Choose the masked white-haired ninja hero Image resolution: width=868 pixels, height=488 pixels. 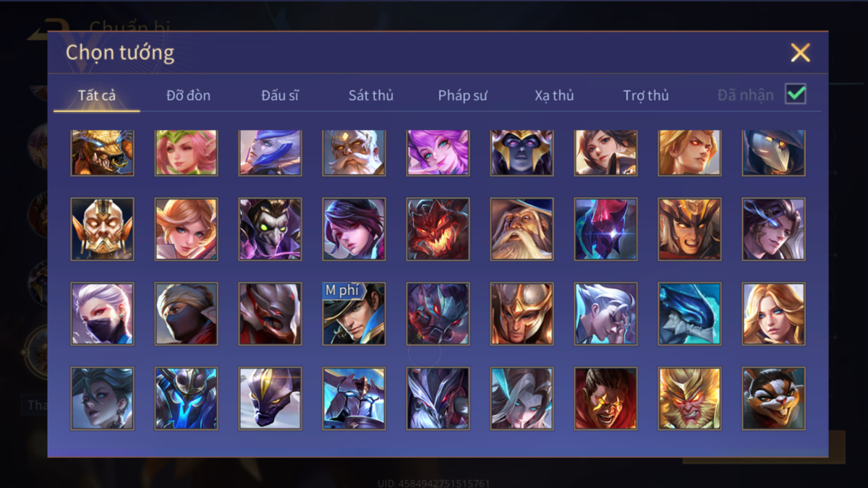pos(102,314)
